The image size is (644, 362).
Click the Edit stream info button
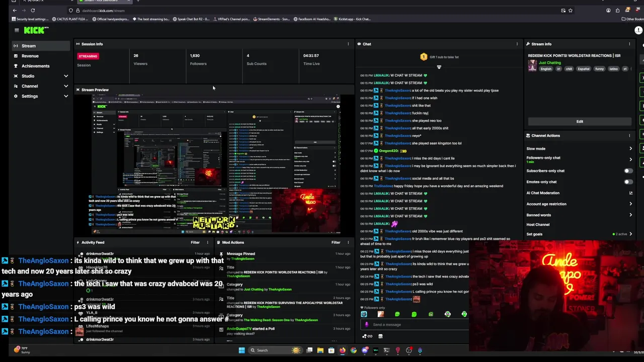coord(580,121)
